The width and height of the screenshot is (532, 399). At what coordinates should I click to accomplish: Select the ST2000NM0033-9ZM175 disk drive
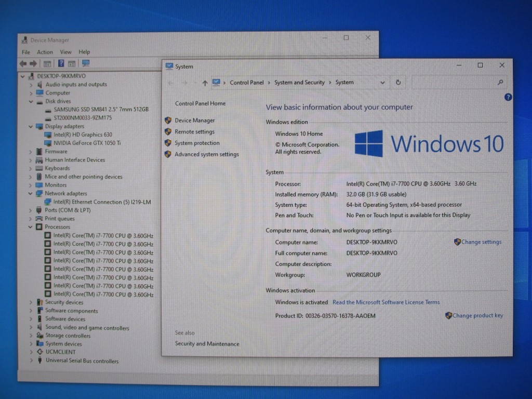pos(83,118)
